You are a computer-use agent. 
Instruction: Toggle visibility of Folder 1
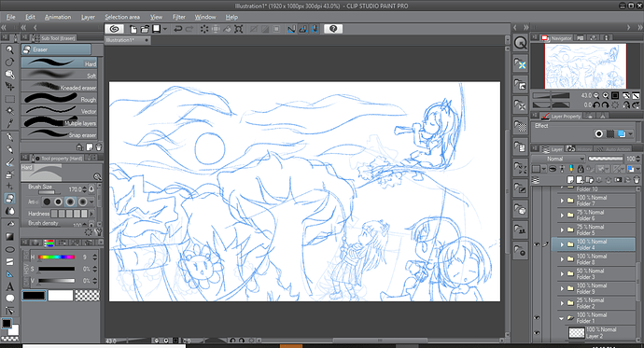pos(537,317)
